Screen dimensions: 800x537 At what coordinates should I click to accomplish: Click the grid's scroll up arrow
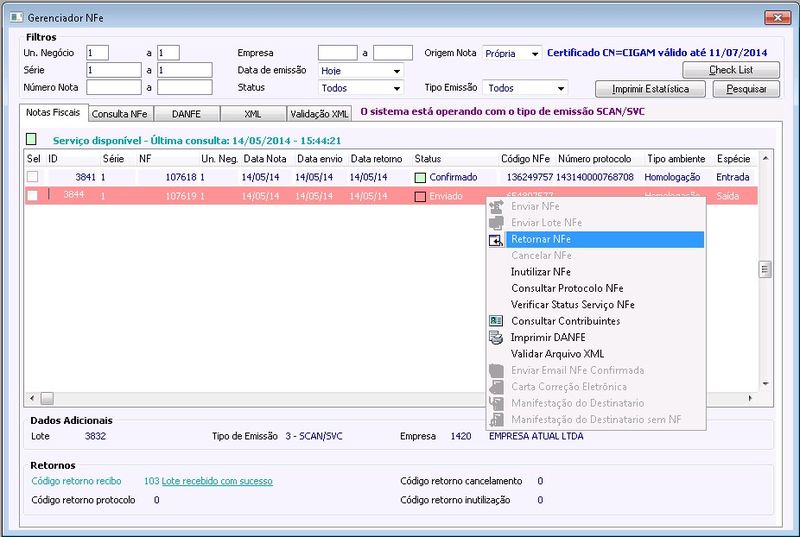(765, 159)
